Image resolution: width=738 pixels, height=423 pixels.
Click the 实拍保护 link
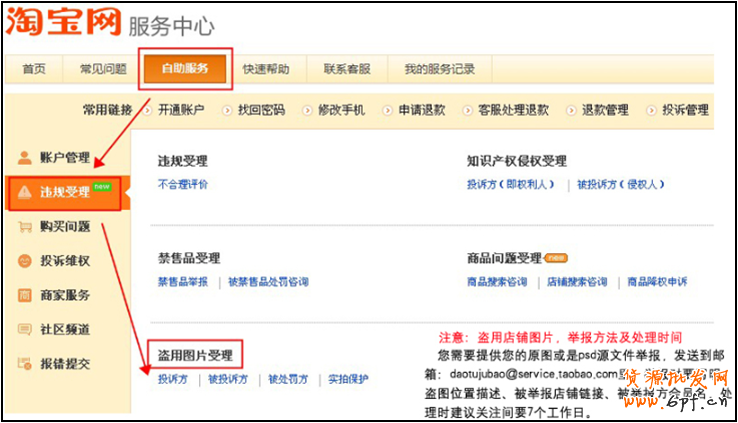tap(348, 379)
